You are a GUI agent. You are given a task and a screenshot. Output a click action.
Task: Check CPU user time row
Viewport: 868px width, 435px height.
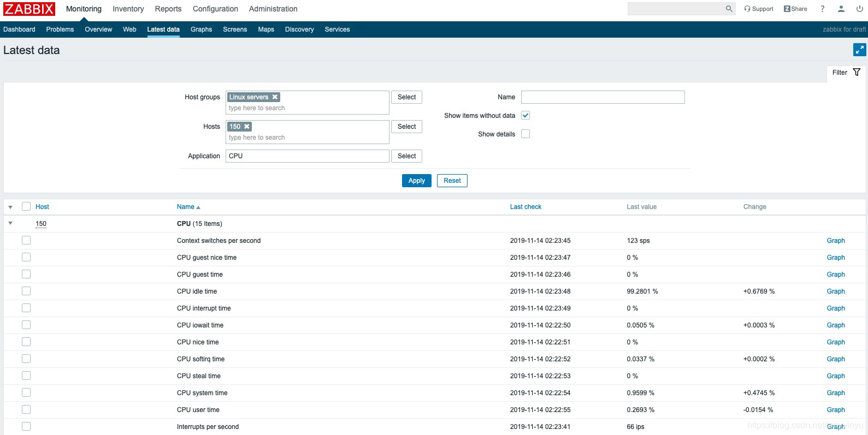point(26,409)
